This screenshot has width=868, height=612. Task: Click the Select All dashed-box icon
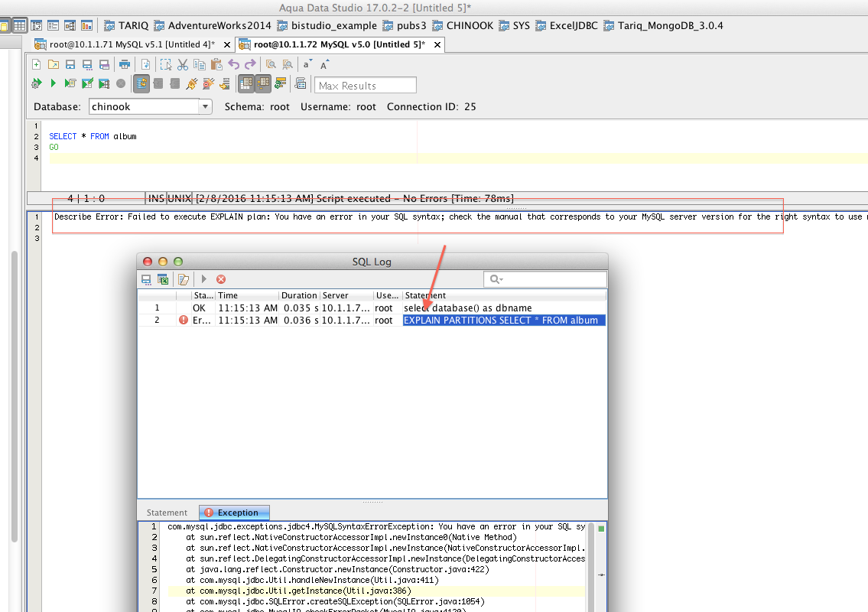165,65
